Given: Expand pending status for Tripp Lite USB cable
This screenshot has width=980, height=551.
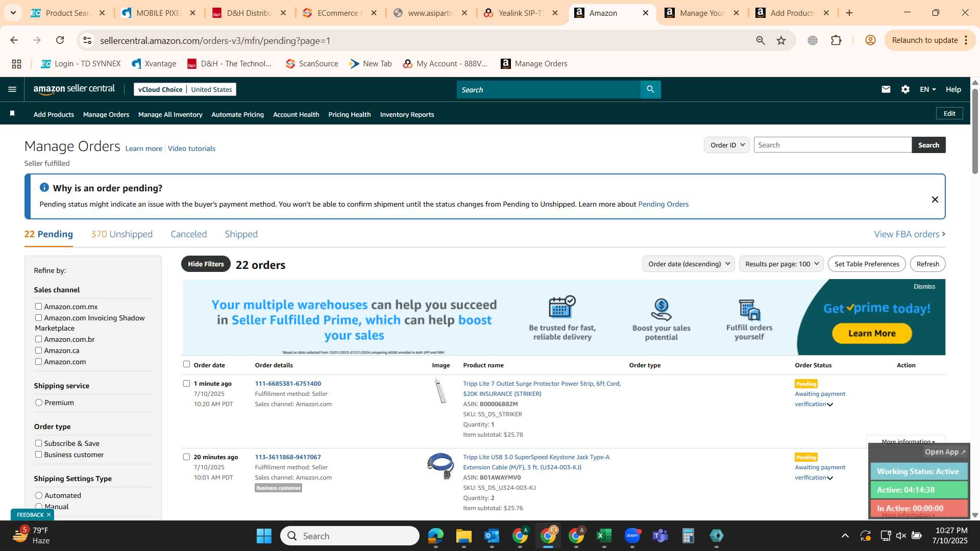Looking at the screenshot, I should [830, 478].
